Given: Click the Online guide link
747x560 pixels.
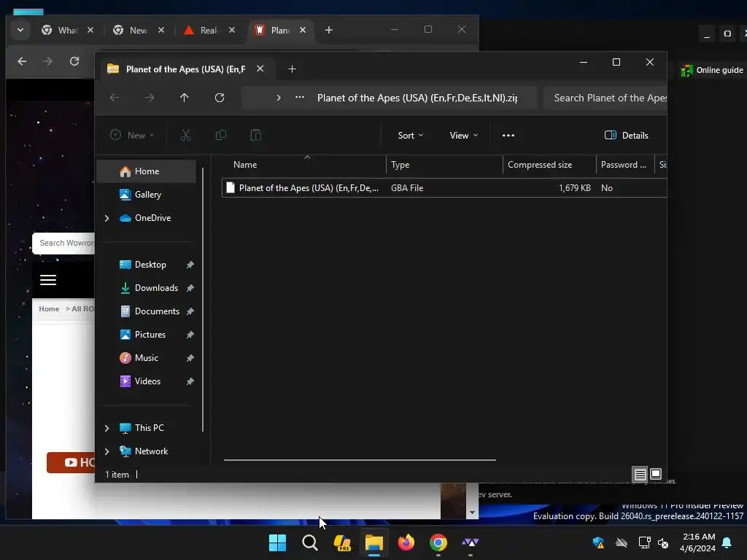Looking at the screenshot, I should point(712,71).
